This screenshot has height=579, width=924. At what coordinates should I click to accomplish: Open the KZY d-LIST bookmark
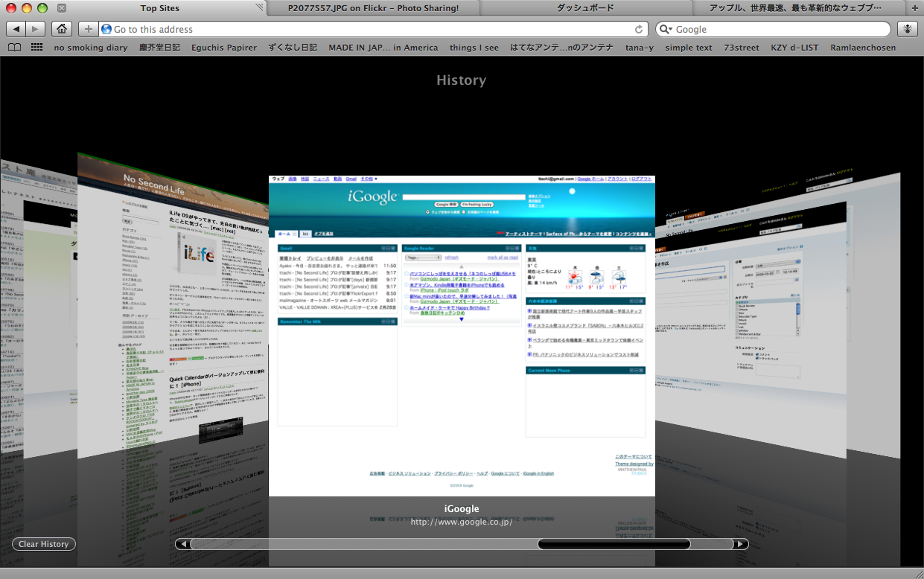point(794,48)
